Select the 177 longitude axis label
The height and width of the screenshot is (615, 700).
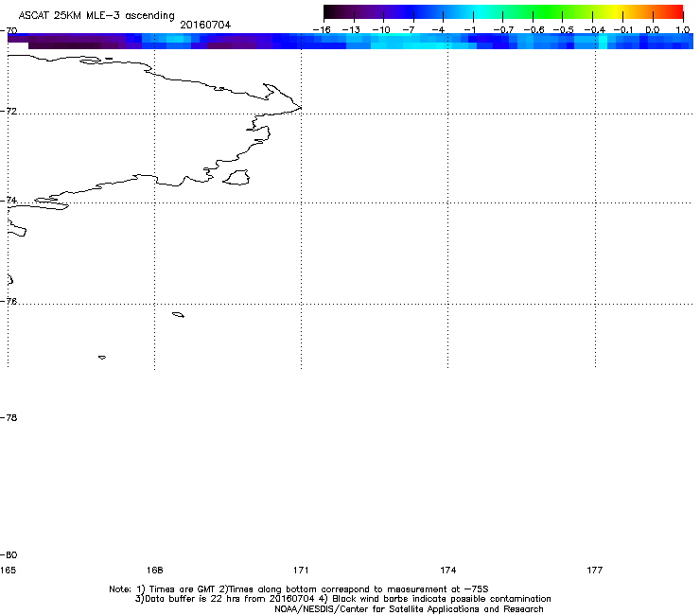tap(595, 570)
